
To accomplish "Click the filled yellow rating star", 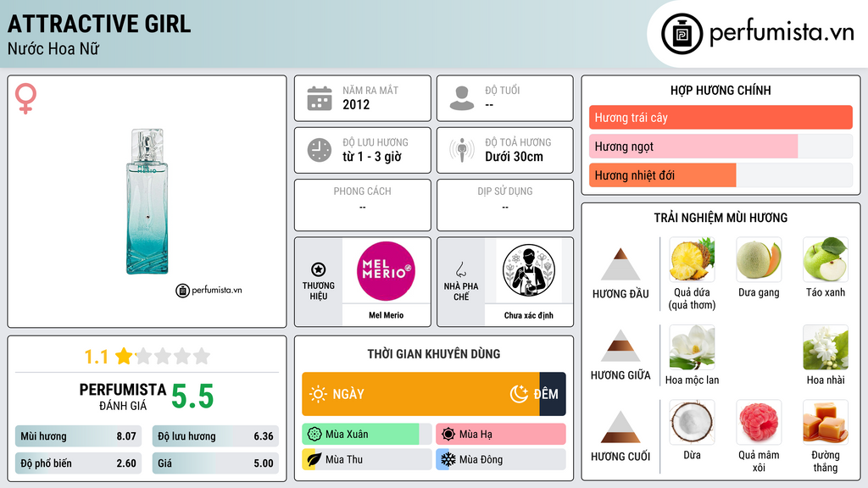I will pos(124,356).
